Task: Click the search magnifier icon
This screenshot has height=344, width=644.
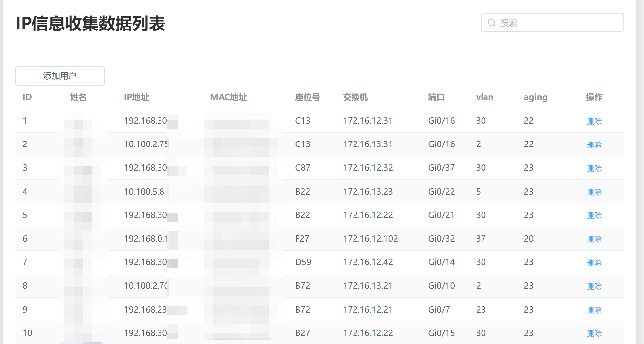Action: tap(491, 23)
